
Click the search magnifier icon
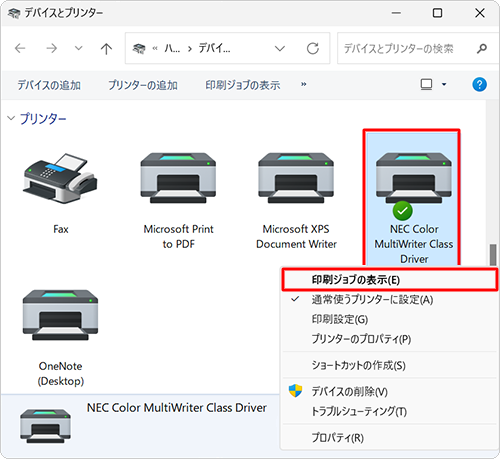[x=482, y=49]
